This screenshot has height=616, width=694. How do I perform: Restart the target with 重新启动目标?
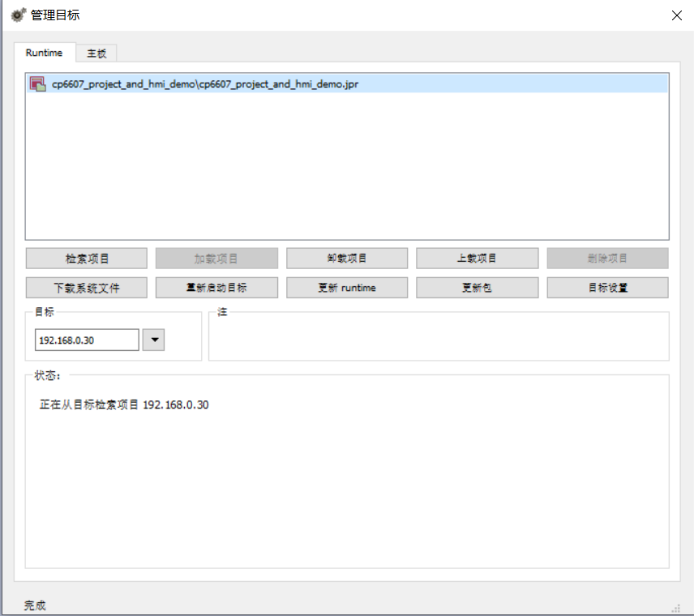pyautogui.click(x=216, y=288)
